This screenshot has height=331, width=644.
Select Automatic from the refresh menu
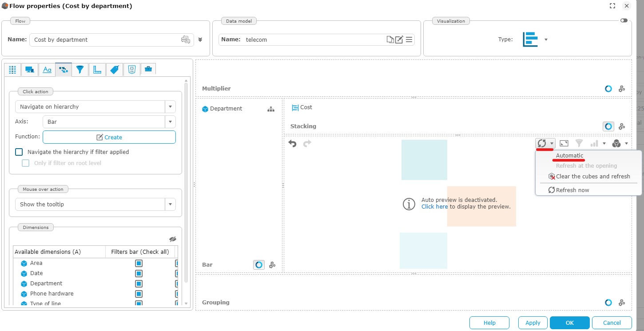[x=569, y=156]
